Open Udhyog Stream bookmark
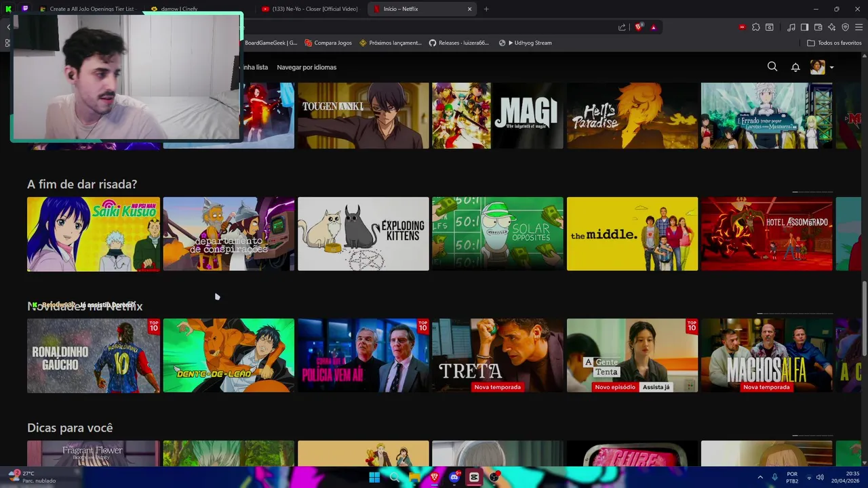The height and width of the screenshot is (488, 868). tap(525, 43)
